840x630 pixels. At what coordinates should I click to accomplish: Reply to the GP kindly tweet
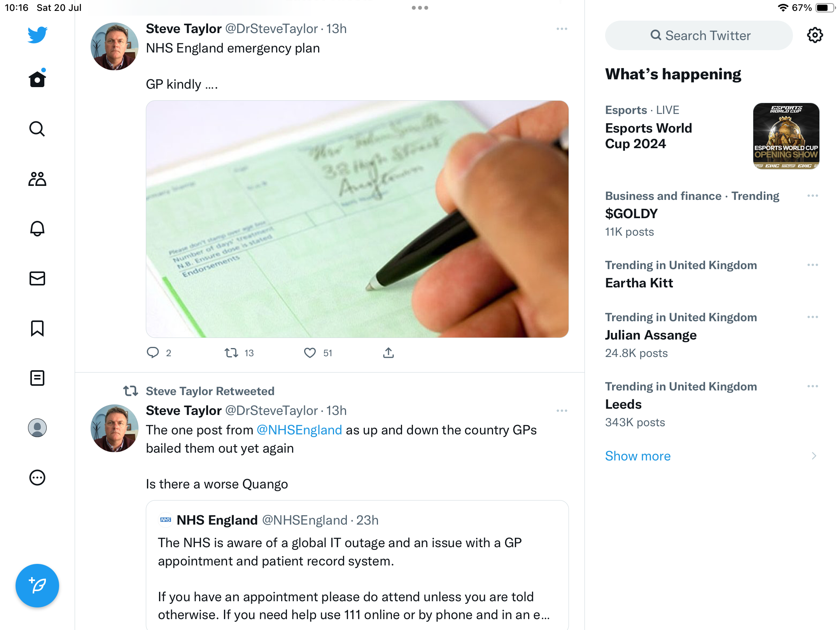tap(152, 353)
